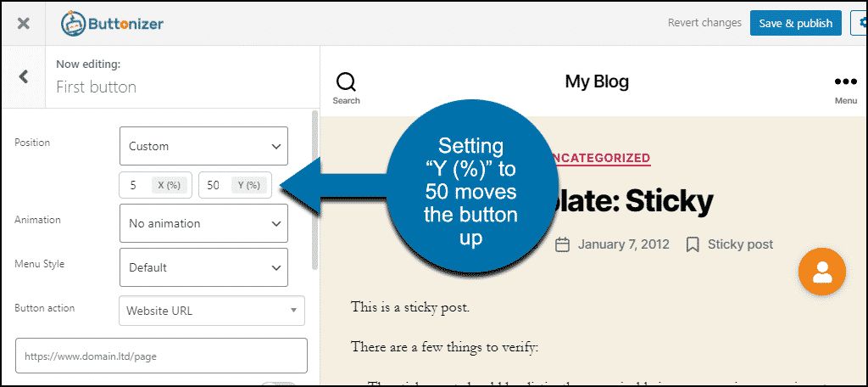Click Revert changes link

tap(704, 23)
